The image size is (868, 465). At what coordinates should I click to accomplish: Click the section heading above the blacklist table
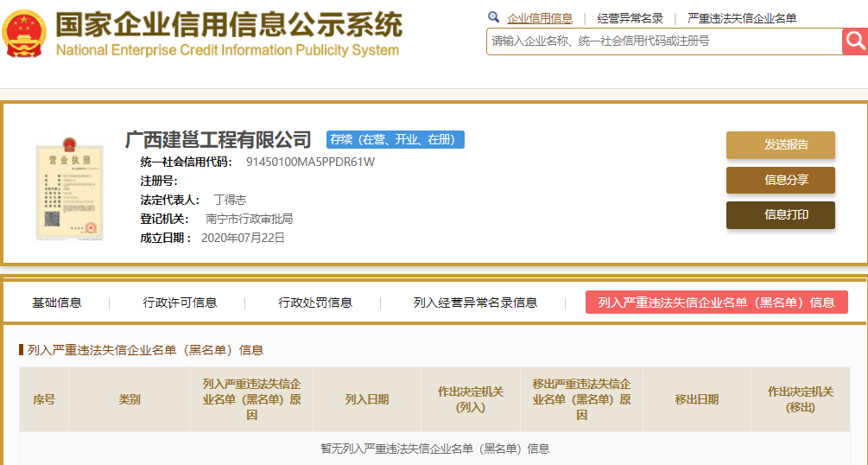[145, 350]
